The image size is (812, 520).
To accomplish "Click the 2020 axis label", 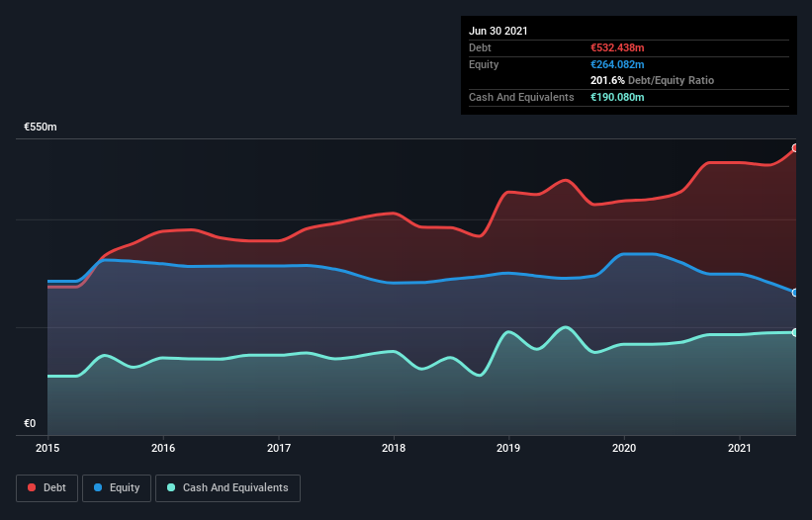I will (624, 448).
